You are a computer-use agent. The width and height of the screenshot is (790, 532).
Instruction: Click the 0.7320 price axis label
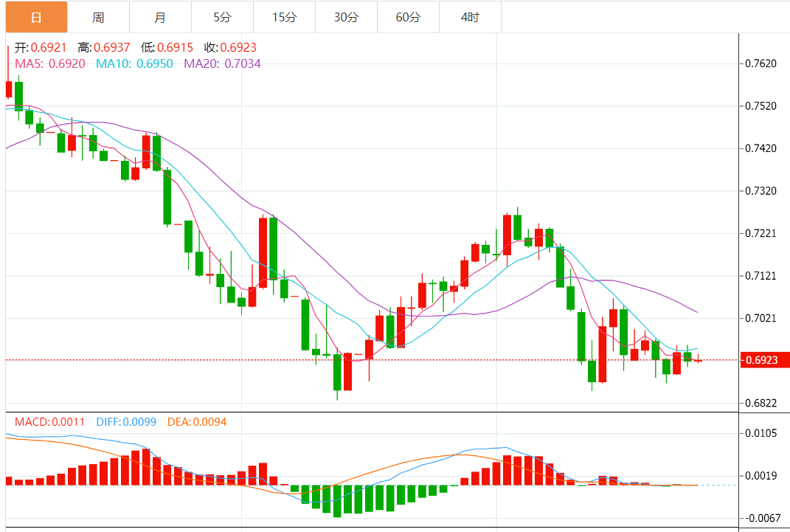760,191
